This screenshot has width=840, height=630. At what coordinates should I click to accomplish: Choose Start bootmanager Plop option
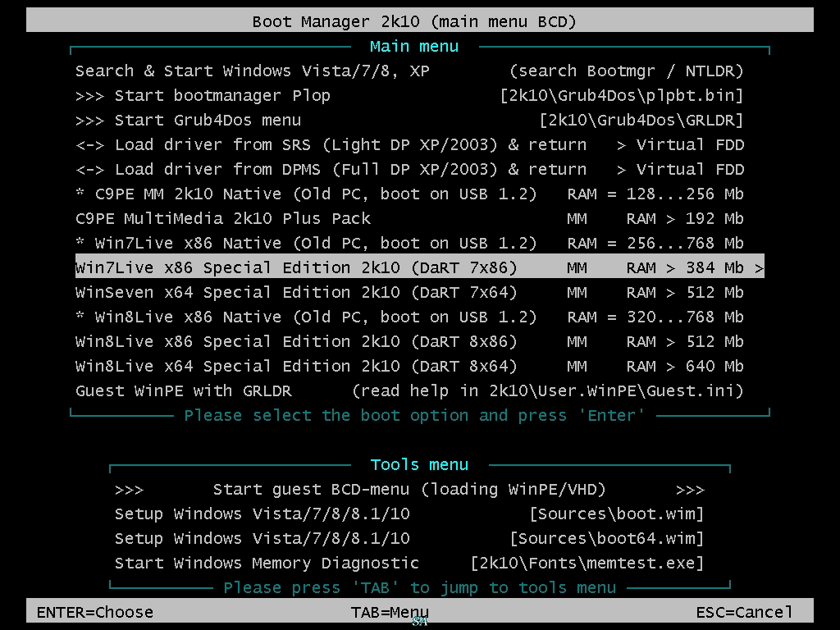pyautogui.click(x=410, y=96)
